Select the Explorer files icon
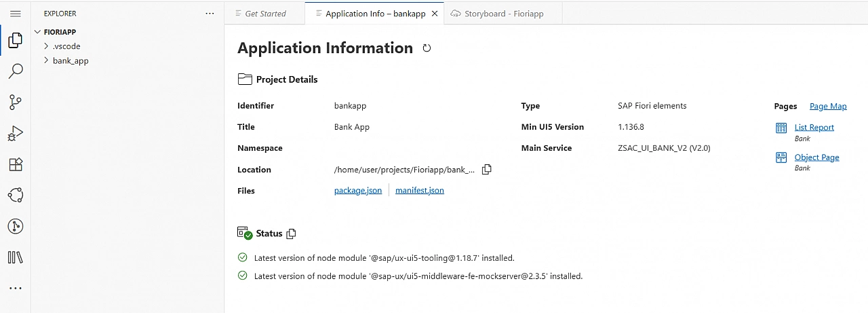 [16, 41]
